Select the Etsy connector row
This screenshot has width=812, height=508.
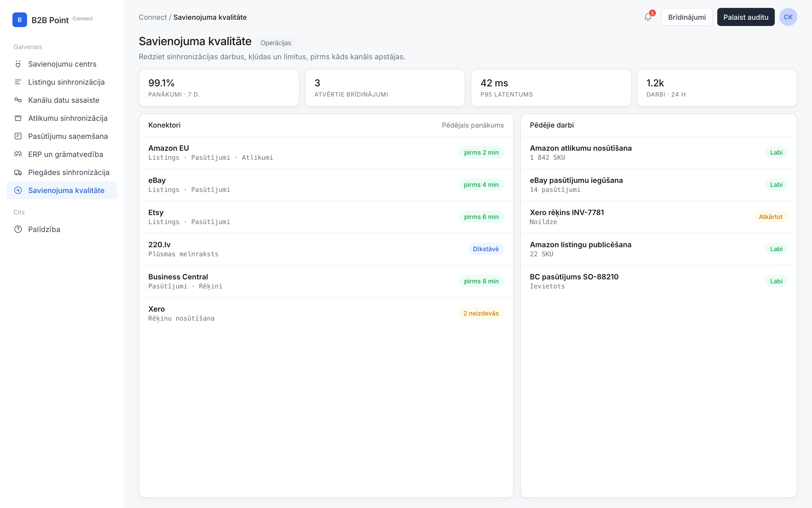[x=326, y=217]
